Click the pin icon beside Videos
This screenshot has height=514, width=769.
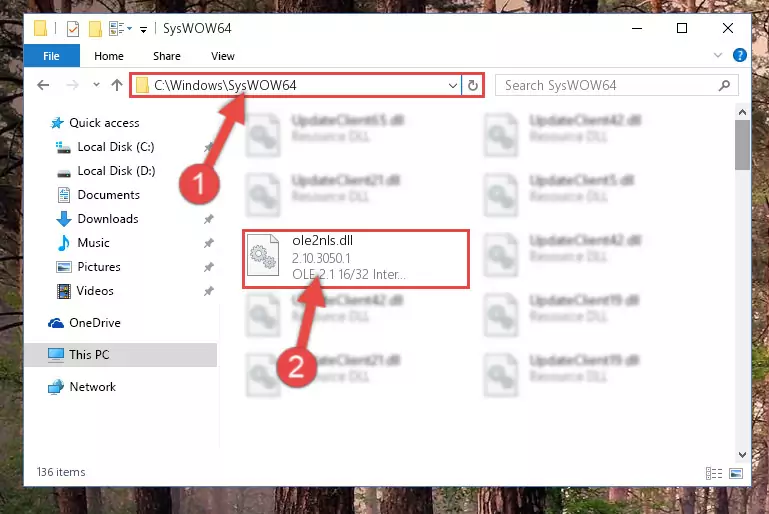208,291
